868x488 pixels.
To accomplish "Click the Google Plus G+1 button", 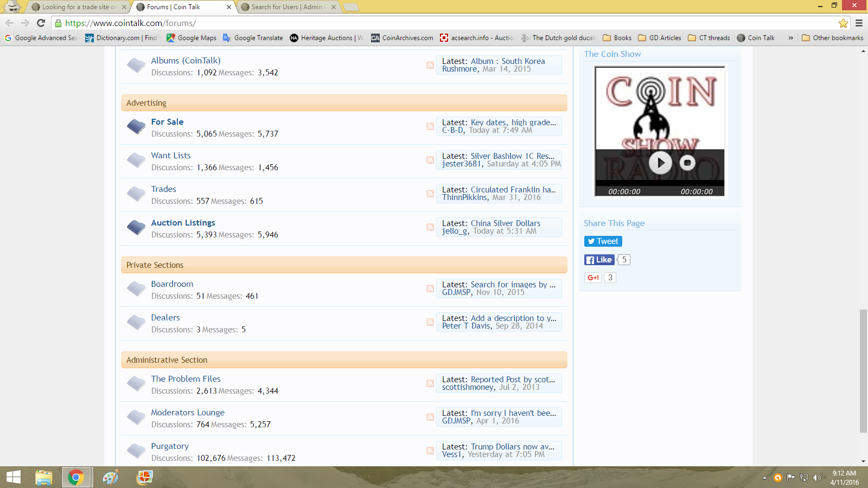I will point(593,278).
